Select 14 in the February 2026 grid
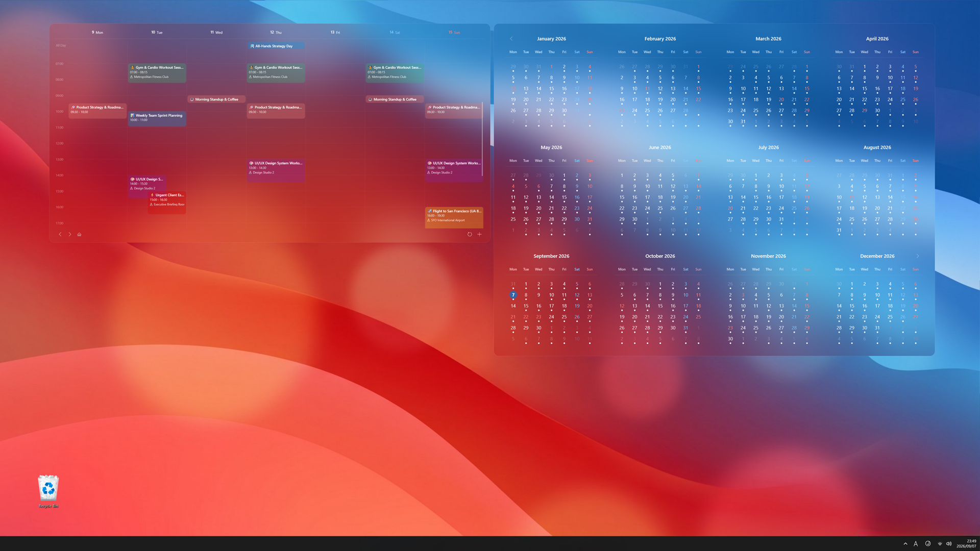980x551 pixels. [685, 89]
